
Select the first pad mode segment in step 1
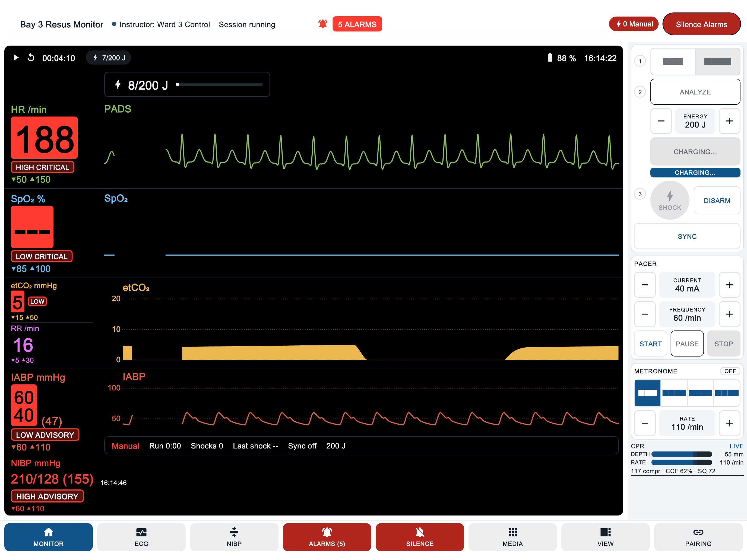(673, 61)
